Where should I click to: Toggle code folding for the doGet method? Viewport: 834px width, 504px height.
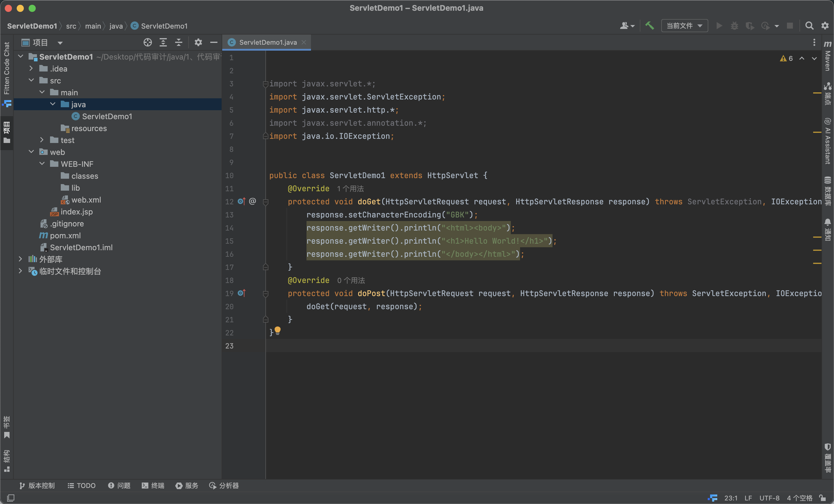266,202
